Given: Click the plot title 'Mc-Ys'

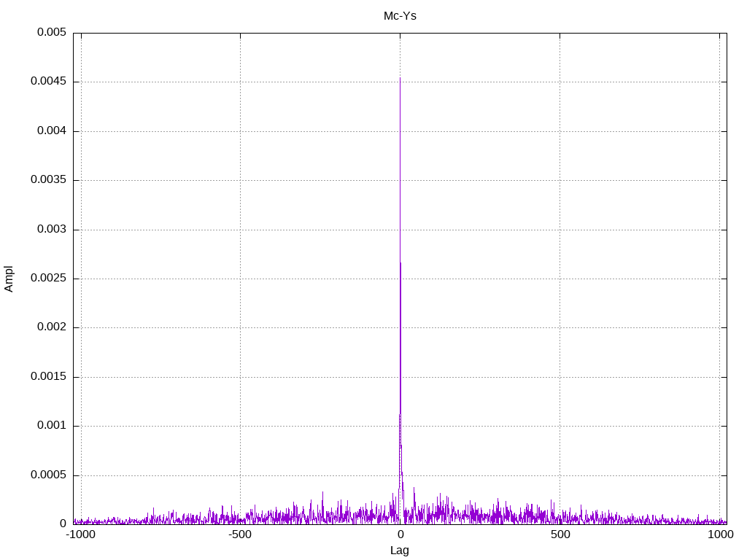Looking at the screenshot, I should pyautogui.click(x=400, y=16).
